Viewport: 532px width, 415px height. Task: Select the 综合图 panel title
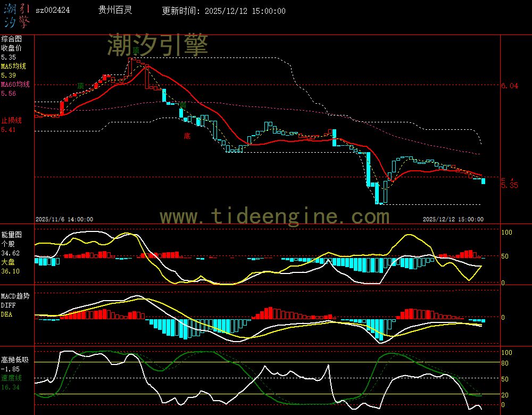click(x=12, y=39)
